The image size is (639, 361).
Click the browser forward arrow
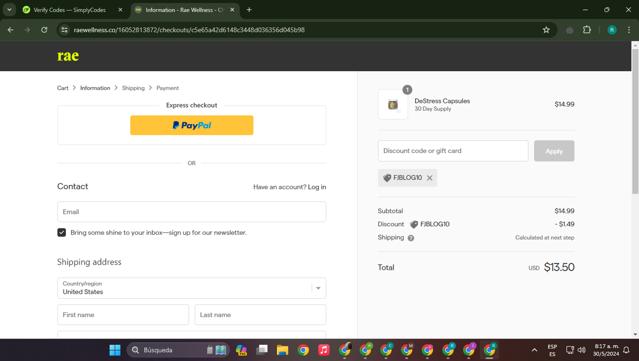tap(27, 30)
